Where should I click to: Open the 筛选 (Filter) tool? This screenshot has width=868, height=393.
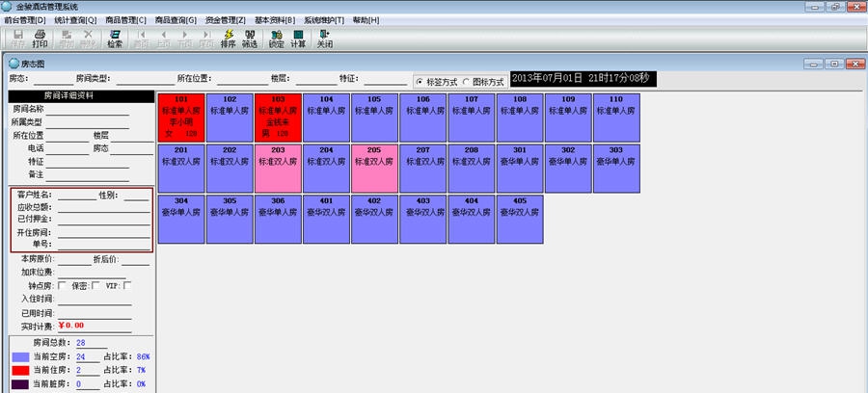[x=250, y=39]
